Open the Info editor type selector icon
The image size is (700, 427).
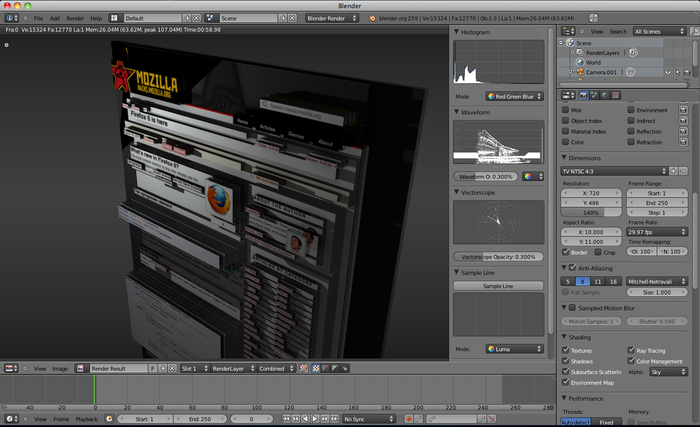(12, 18)
